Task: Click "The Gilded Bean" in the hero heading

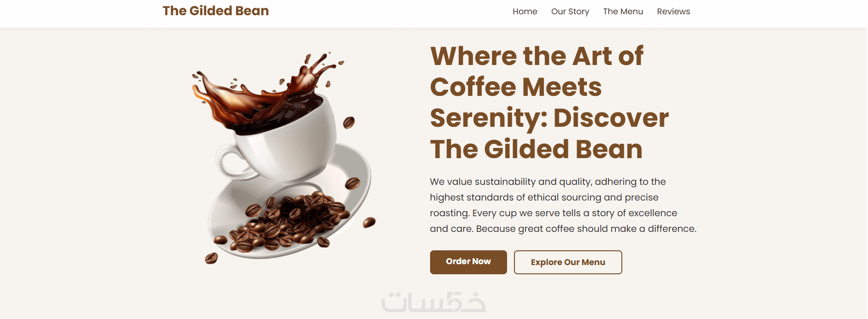Action: click(x=536, y=149)
